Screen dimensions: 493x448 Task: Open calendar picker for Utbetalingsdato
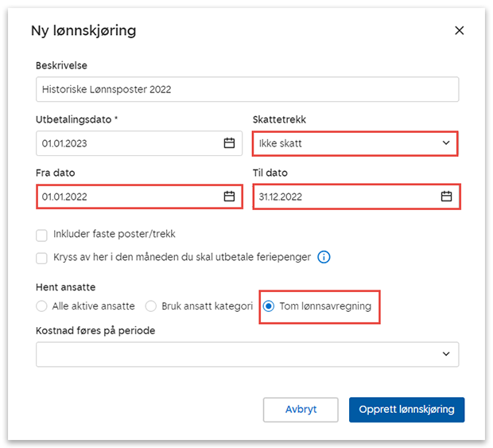tap(229, 143)
